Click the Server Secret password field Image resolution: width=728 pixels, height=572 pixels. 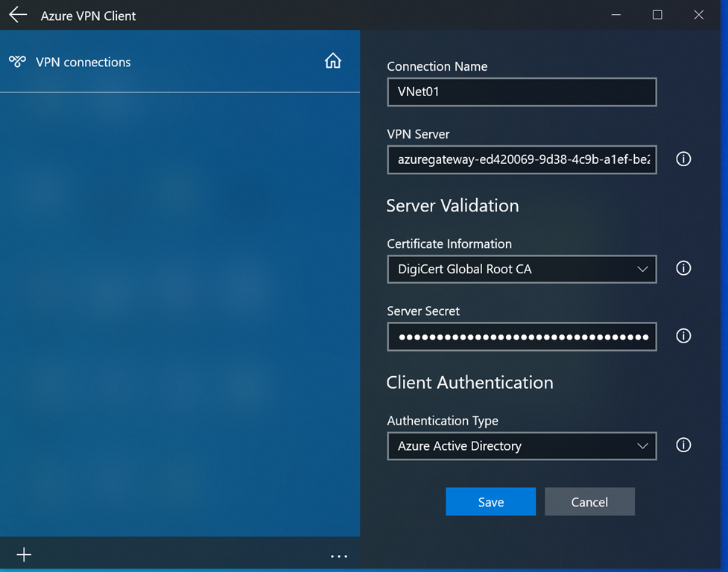(x=522, y=337)
